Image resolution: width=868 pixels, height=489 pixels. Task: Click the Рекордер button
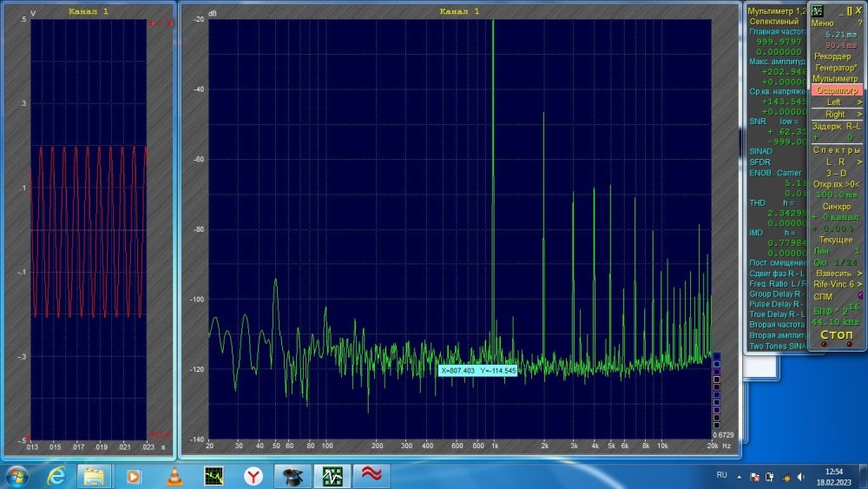point(833,56)
